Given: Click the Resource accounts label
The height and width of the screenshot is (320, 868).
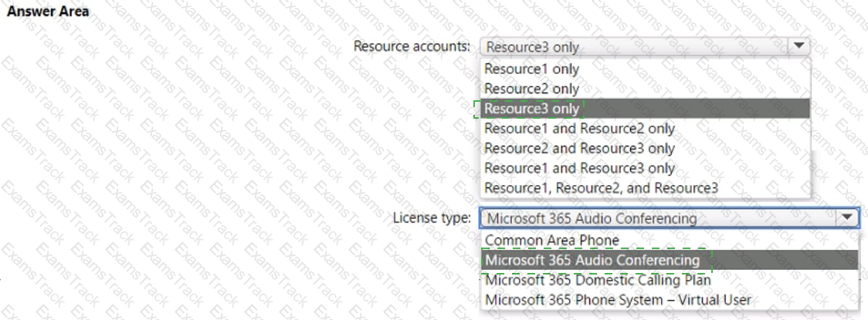Looking at the screenshot, I should [x=412, y=45].
